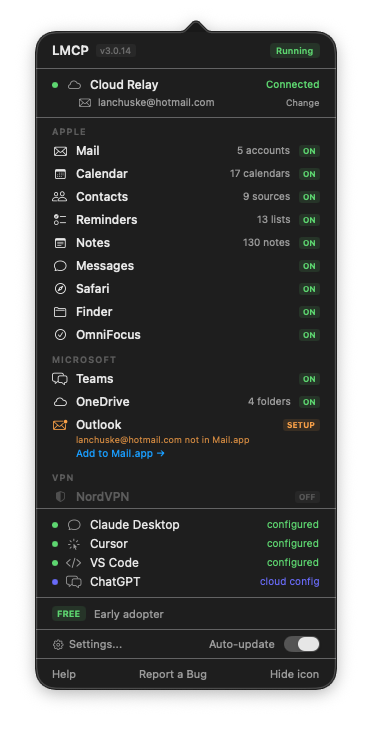The image size is (372, 729).
Task: Enable the NordVPN OFF badge
Action: click(307, 497)
